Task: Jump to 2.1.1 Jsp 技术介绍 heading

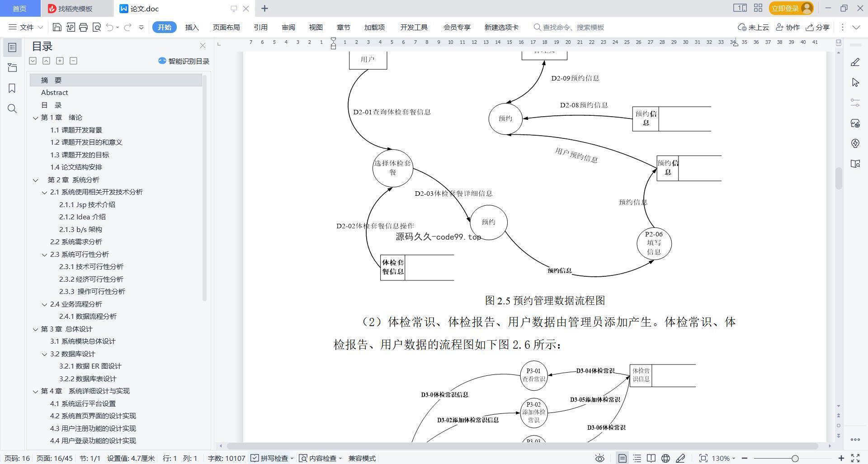Action: pos(87,204)
